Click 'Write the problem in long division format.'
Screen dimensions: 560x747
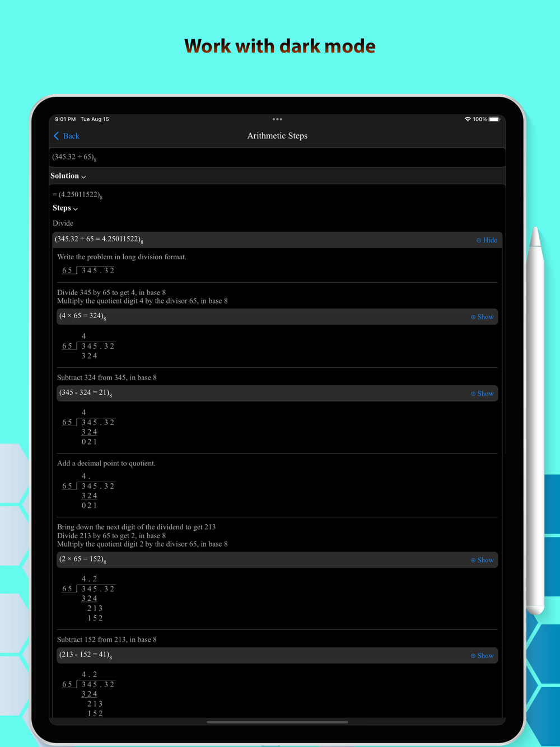click(x=122, y=257)
